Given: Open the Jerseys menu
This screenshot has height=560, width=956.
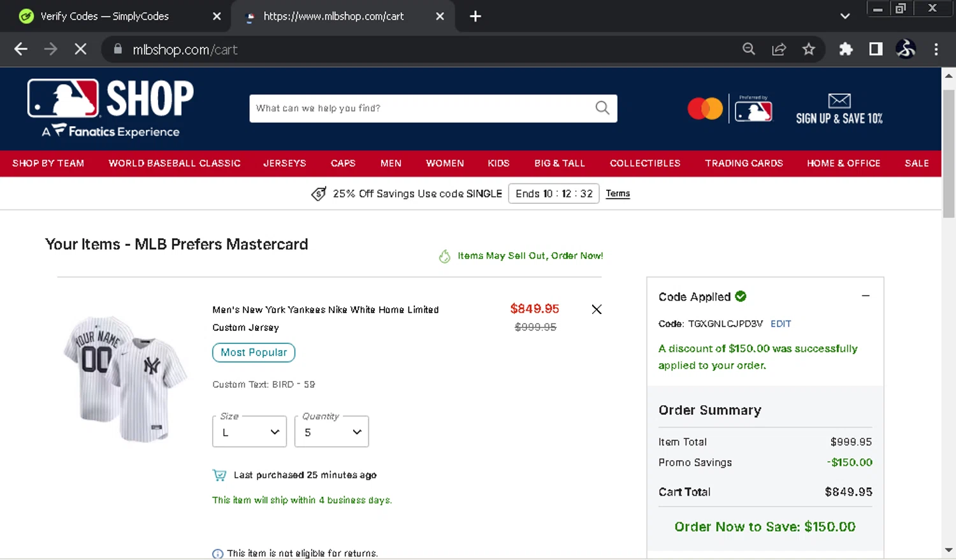Looking at the screenshot, I should click(285, 163).
